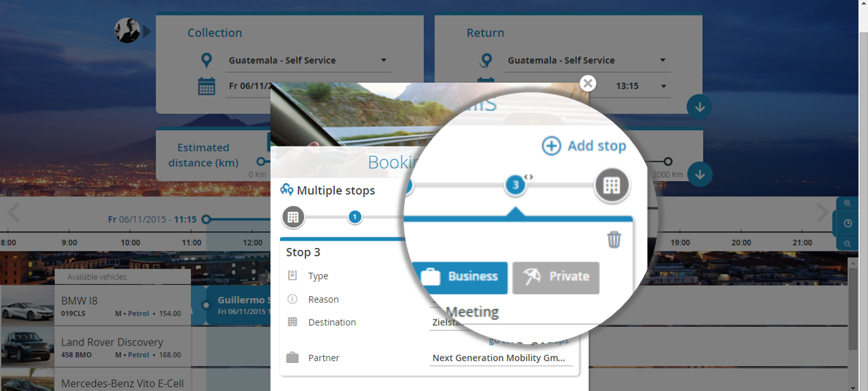Screen dimensions: 868x391
Task: Select stop 1 on the route line
Action: click(x=355, y=217)
